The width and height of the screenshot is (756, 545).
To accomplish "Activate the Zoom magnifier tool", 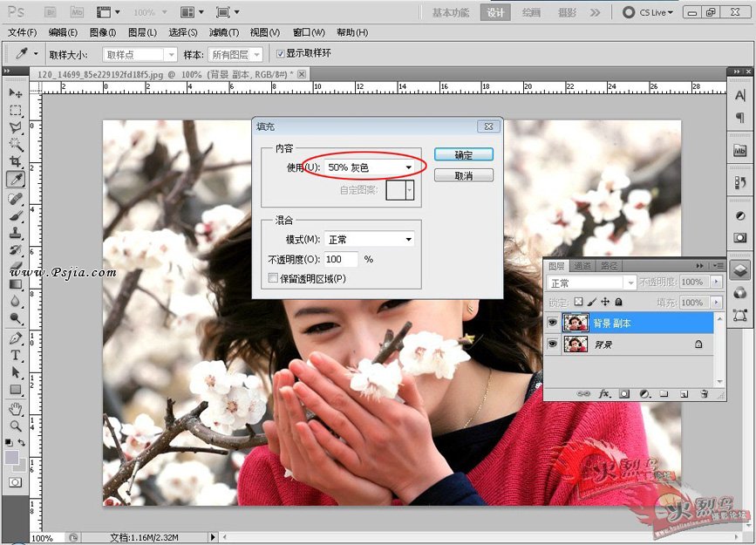I will point(16,426).
